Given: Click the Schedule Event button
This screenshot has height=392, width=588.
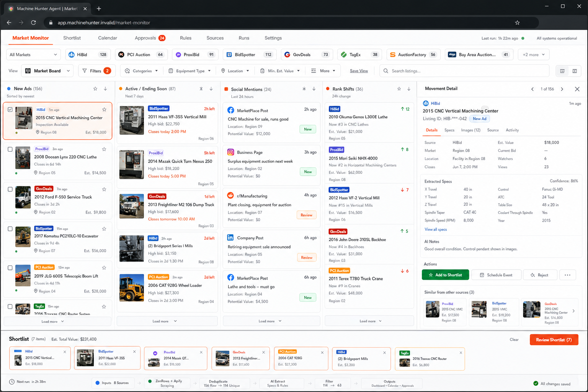Looking at the screenshot, I should click(x=497, y=275).
